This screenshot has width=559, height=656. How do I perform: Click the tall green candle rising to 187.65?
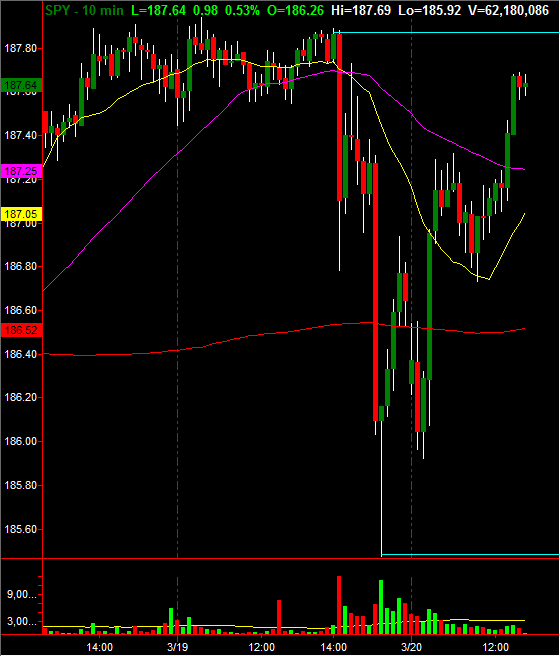[x=513, y=105]
